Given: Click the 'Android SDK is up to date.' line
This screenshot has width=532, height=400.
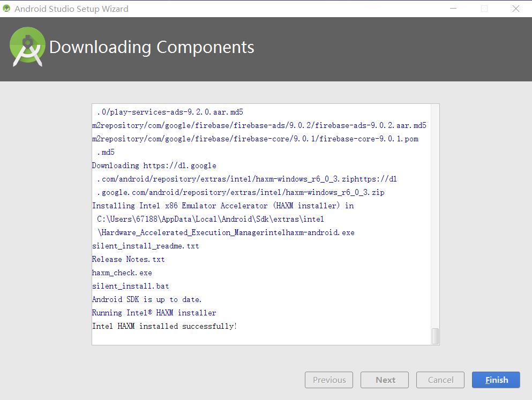Looking at the screenshot, I should [x=147, y=299].
